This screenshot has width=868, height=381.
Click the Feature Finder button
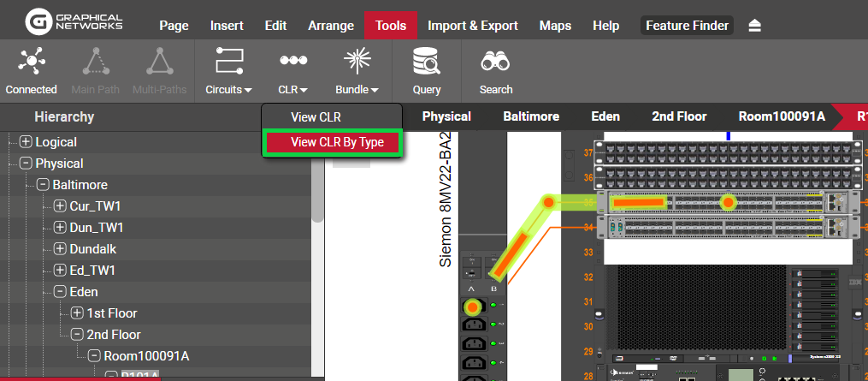click(x=688, y=26)
